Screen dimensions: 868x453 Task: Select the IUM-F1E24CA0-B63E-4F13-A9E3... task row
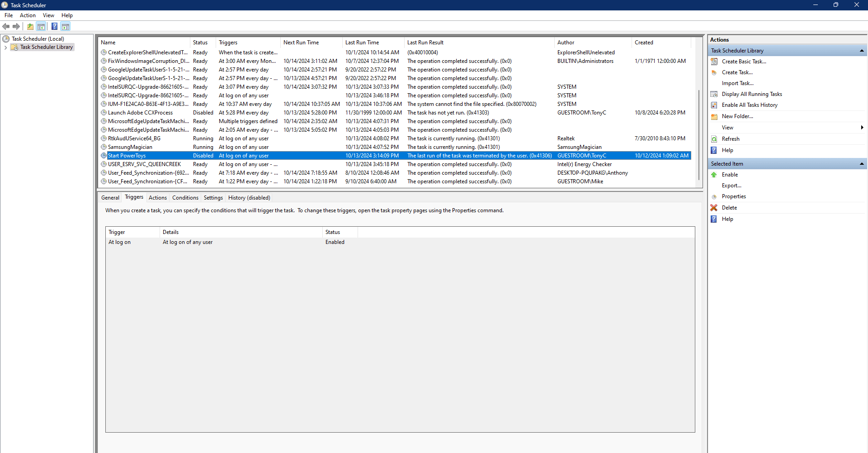coord(395,104)
